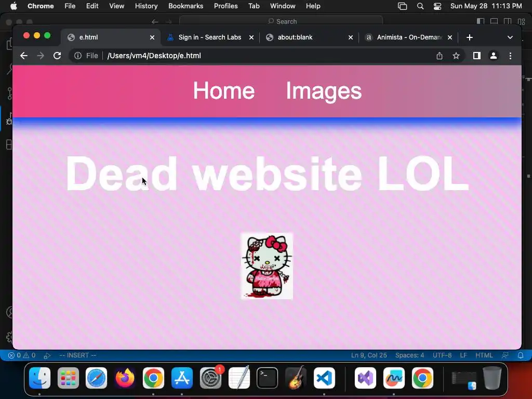Click the zombie Hello Kitty image
Screen dimensions: 532x399
point(267,265)
